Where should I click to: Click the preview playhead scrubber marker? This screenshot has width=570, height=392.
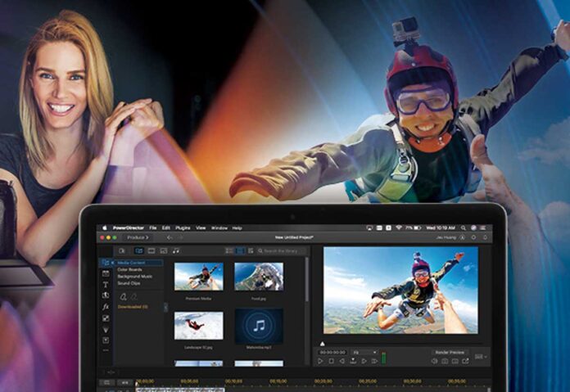(x=322, y=344)
